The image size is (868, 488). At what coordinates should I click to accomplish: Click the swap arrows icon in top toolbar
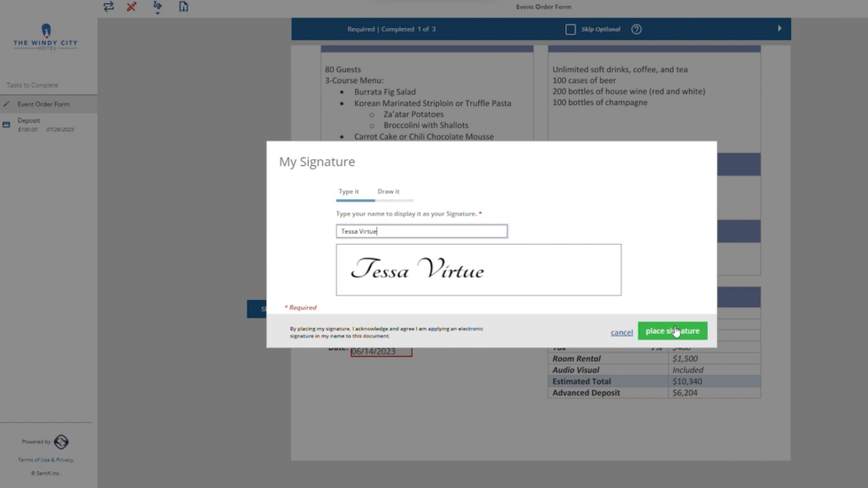(x=108, y=7)
